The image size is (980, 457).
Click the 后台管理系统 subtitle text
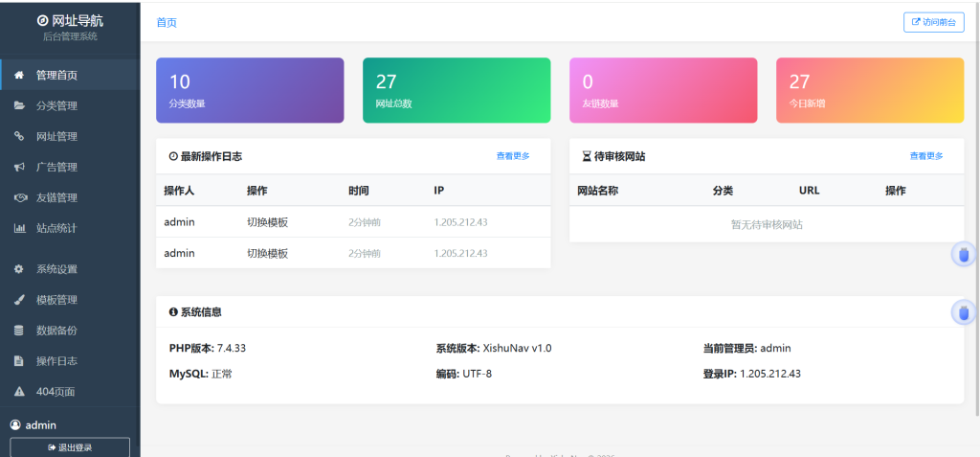click(x=70, y=36)
